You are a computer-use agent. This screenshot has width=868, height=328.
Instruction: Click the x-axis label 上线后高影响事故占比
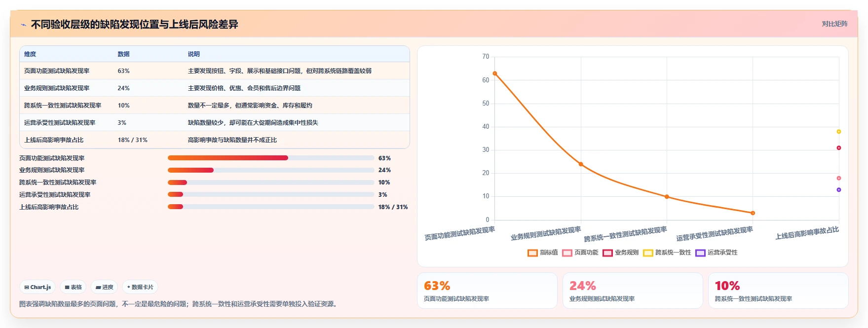point(807,233)
